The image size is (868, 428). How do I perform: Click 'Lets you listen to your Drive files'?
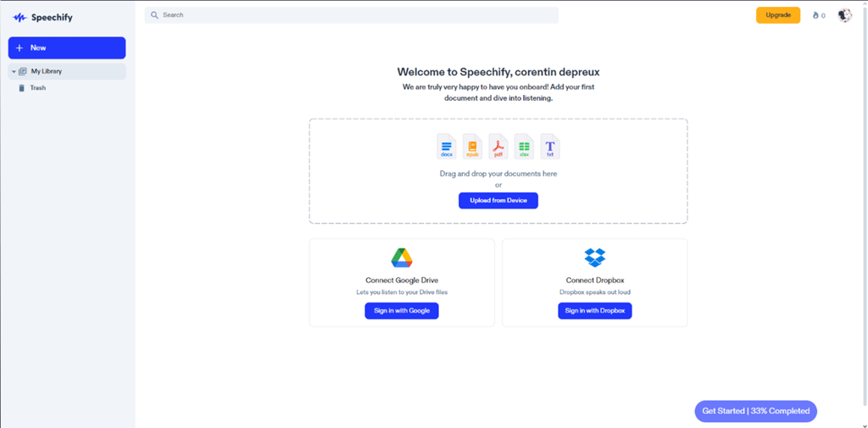402,292
